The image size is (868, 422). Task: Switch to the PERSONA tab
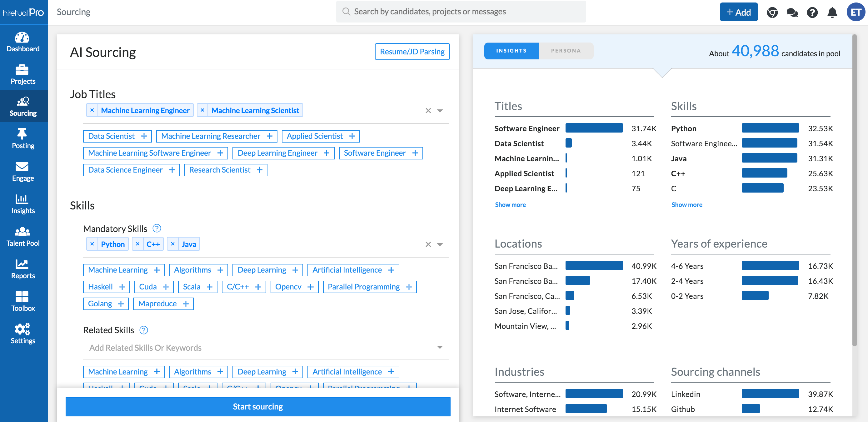point(566,51)
